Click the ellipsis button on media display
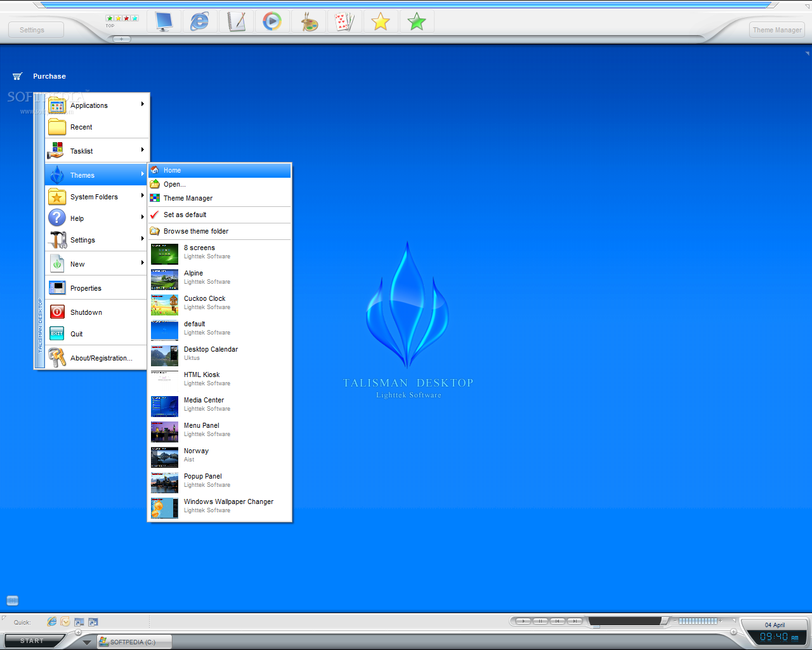The width and height of the screenshot is (812, 650). coord(664,621)
